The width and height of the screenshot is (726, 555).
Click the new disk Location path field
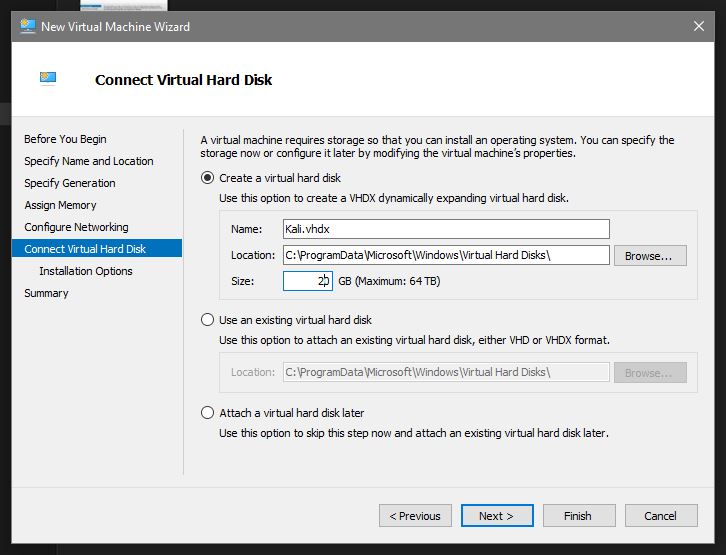445,255
